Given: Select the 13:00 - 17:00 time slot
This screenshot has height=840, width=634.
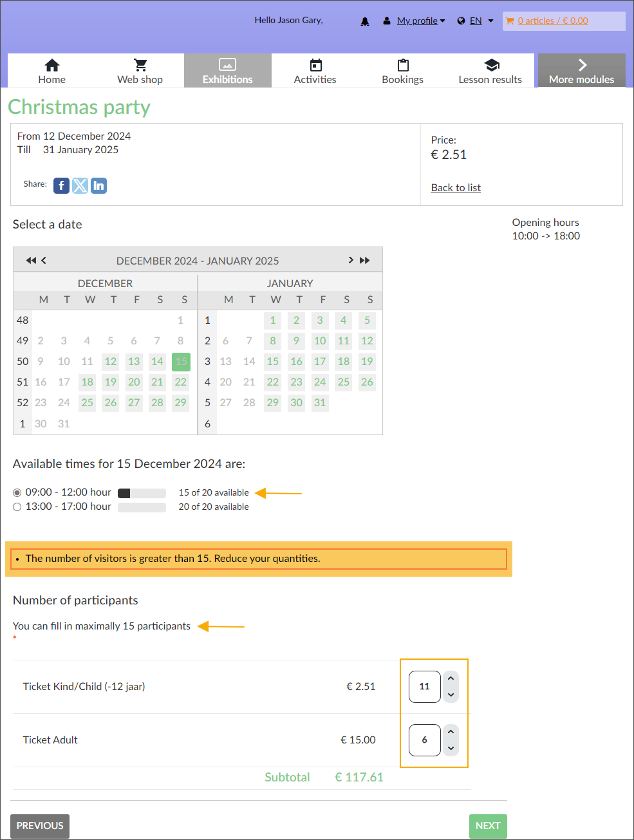Looking at the screenshot, I should click(17, 507).
